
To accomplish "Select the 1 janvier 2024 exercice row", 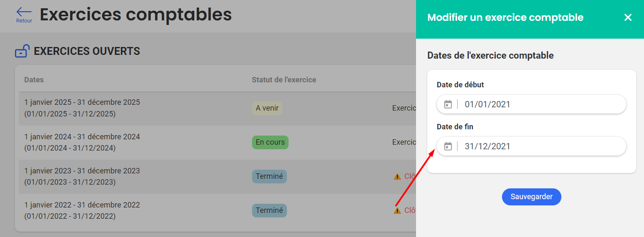I will [82, 142].
